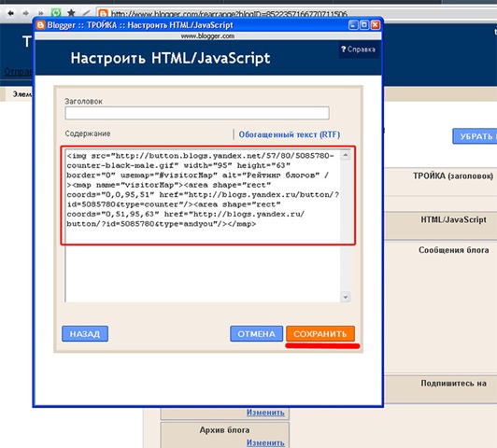The width and height of the screenshot is (497, 448).
Task: Click the ОТМЕНА button
Action: coord(256,334)
